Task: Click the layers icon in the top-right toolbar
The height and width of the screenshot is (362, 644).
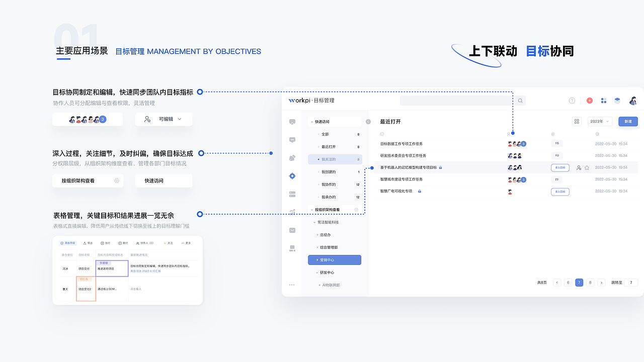Action: click(617, 101)
